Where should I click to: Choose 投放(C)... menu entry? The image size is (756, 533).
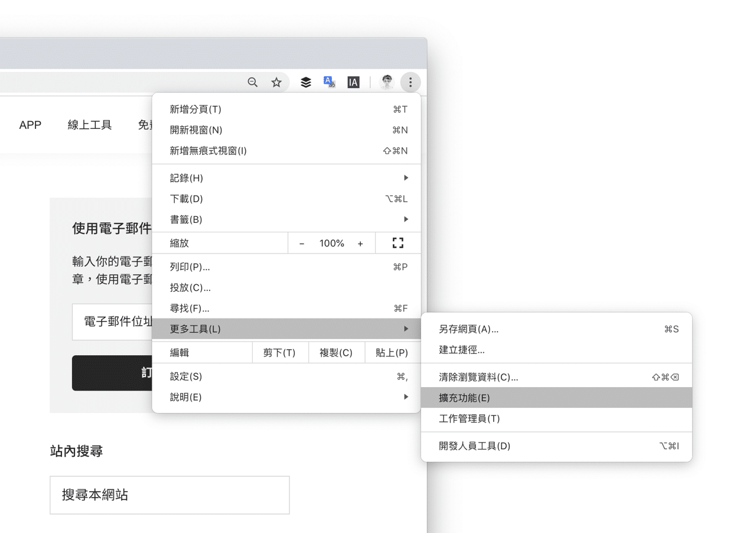(286, 288)
